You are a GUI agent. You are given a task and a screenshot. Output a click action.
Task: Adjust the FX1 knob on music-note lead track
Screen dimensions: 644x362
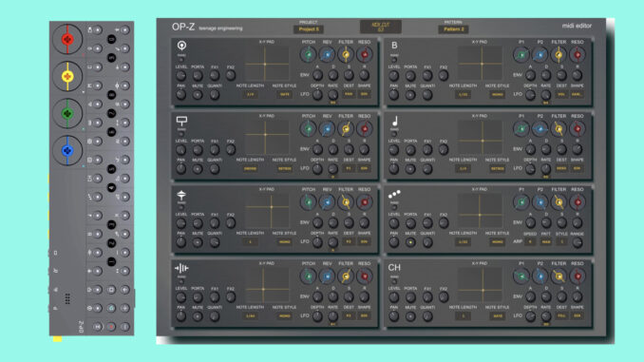(x=427, y=149)
